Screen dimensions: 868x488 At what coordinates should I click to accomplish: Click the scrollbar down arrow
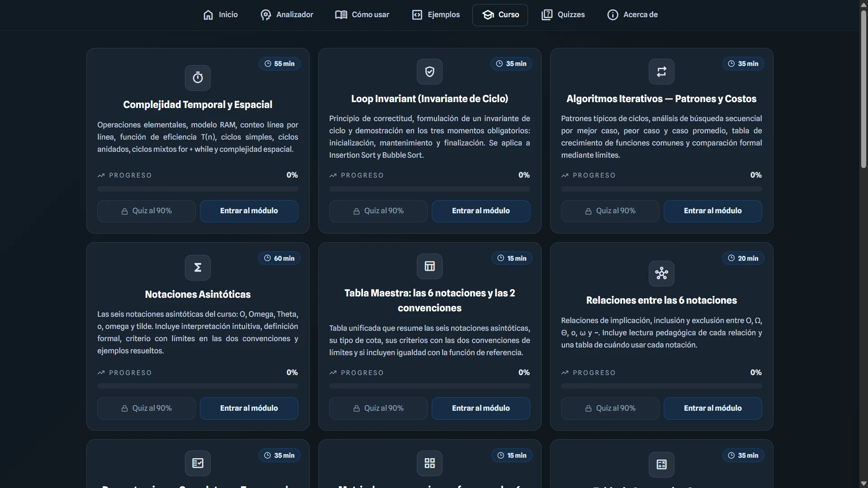click(863, 483)
